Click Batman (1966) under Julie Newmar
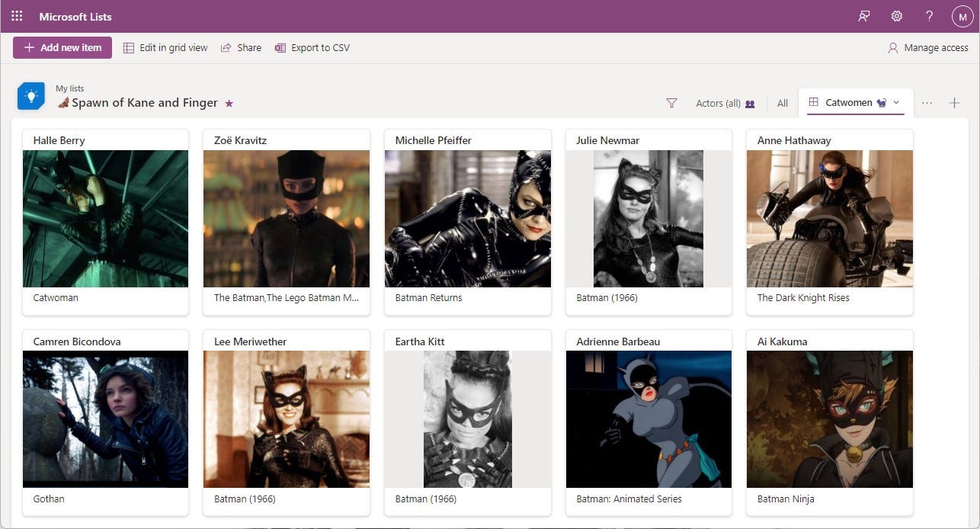 pyautogui.click(x=607, y=298)
